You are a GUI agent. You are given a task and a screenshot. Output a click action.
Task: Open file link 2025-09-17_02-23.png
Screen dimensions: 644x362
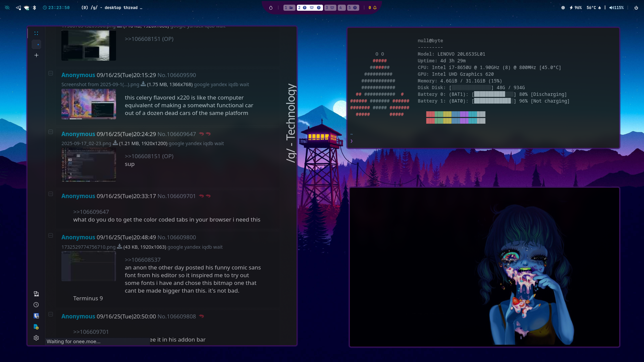[86, 143]
